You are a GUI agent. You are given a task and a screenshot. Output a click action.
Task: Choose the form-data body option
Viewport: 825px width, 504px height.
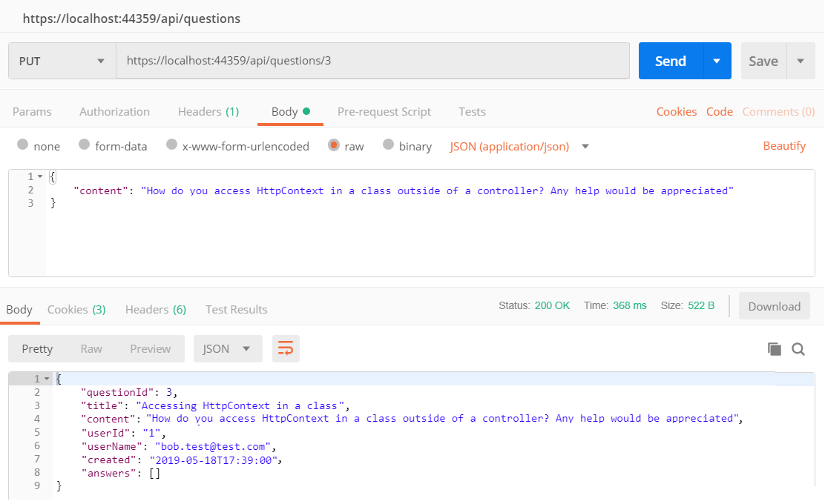coord(84,145)
